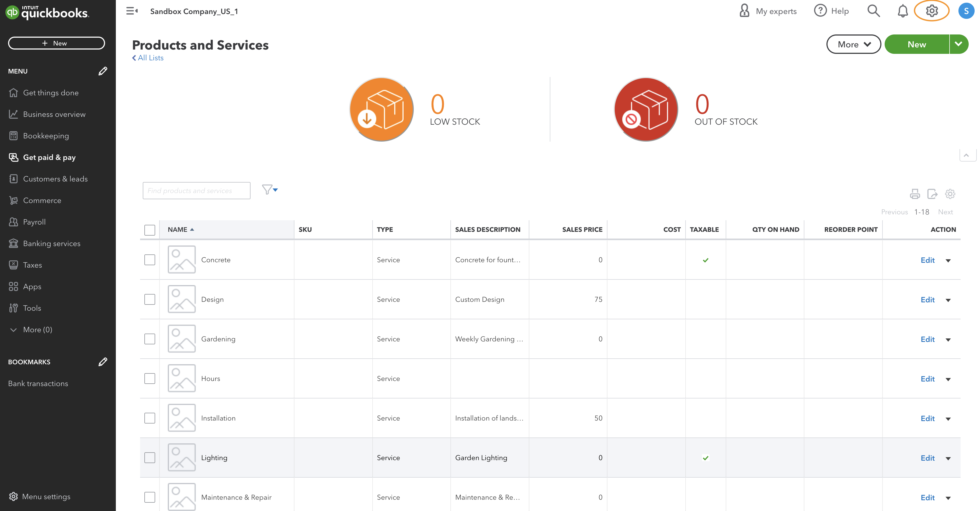Click the Find products and services field

pos(196,191)
